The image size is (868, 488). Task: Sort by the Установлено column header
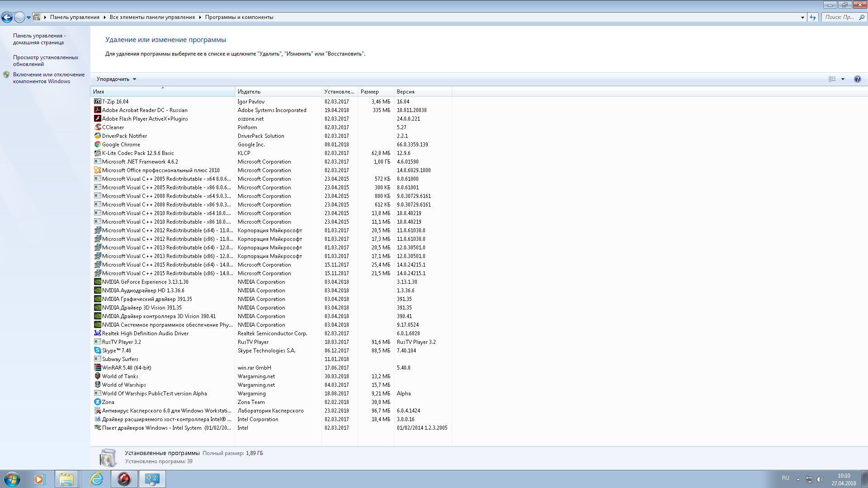click(340, 92)
